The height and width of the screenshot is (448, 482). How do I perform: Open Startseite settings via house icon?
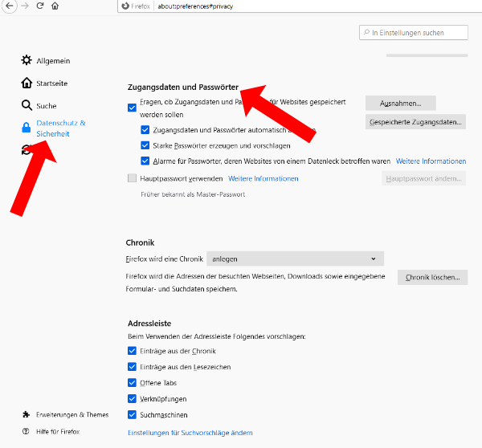tap(27, 83)
